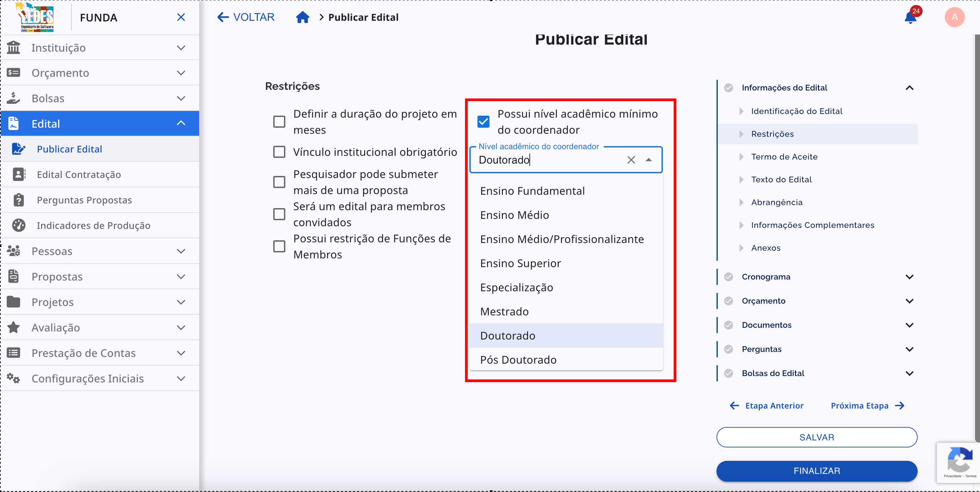Image resolution: width=980 pixels, height=492 pixels.
Task: Open Perguntas Propostas question icon
Action: (x=19, y=200)
